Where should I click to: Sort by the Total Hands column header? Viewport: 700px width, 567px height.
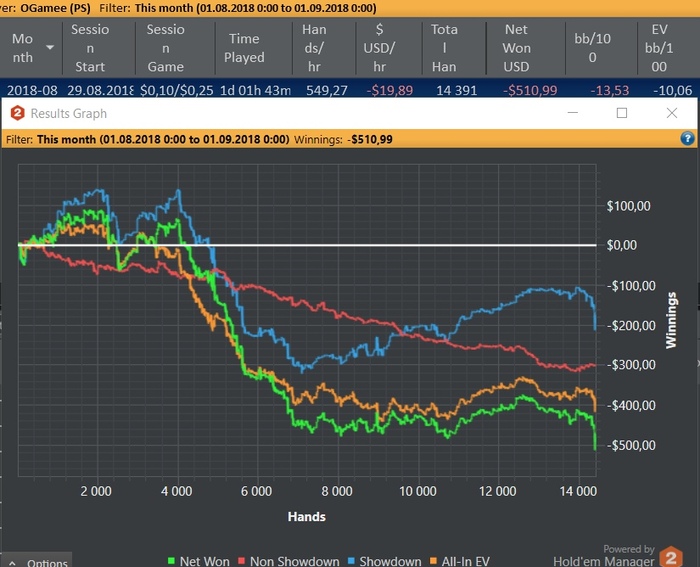[x=444, y=48]
